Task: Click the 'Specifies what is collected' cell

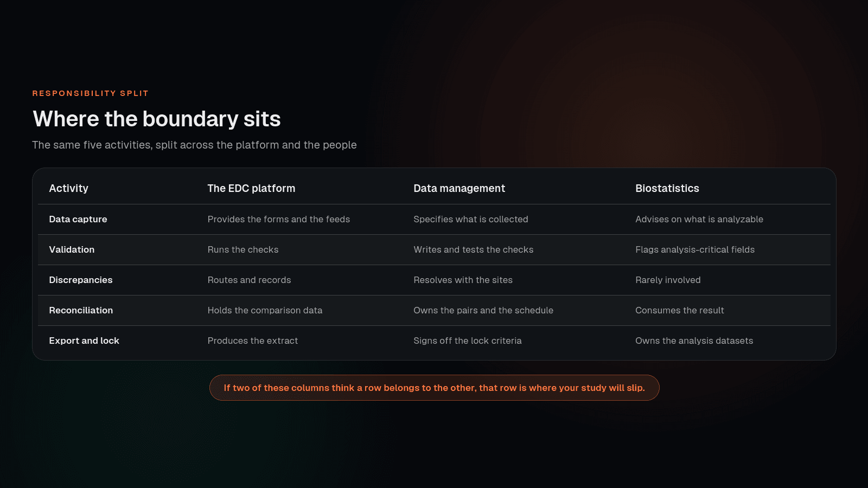Action: point(471,219)
